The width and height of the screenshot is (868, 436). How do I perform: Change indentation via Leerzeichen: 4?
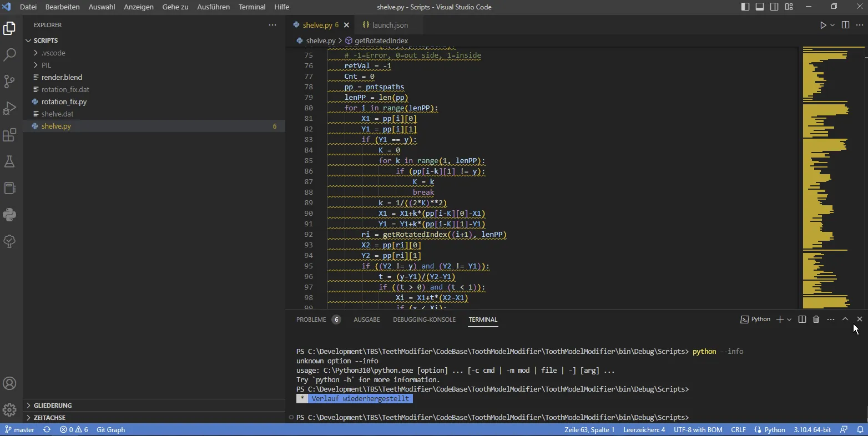coord(644,430)
